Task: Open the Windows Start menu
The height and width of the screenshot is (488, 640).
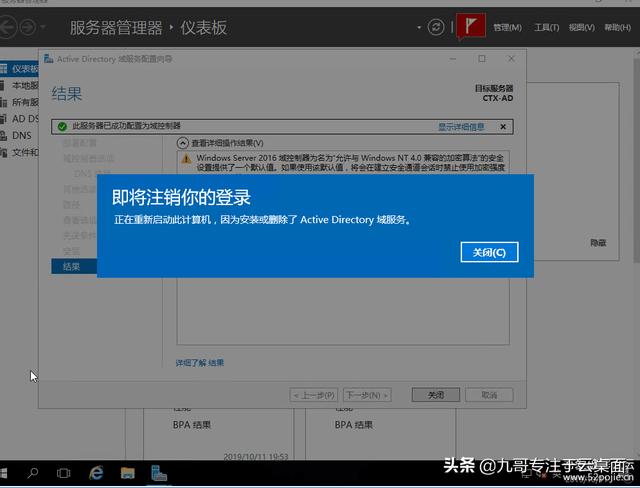Action: pos(4,473)
